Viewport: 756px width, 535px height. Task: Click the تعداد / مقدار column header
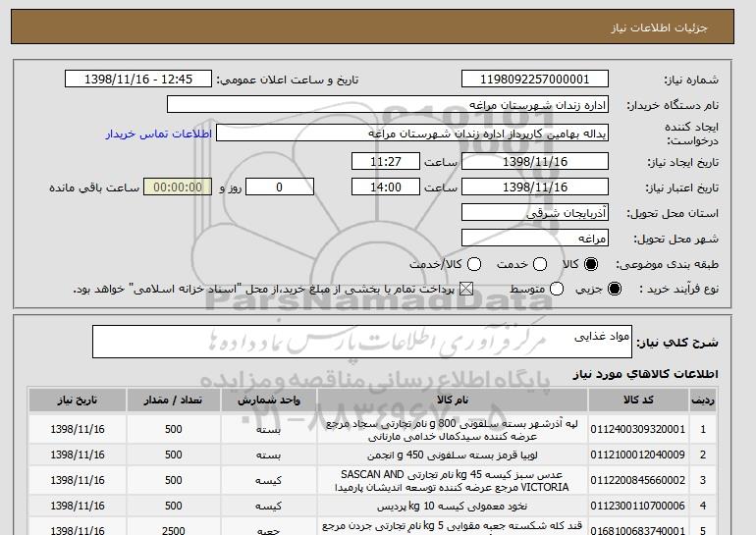point(174,401)
